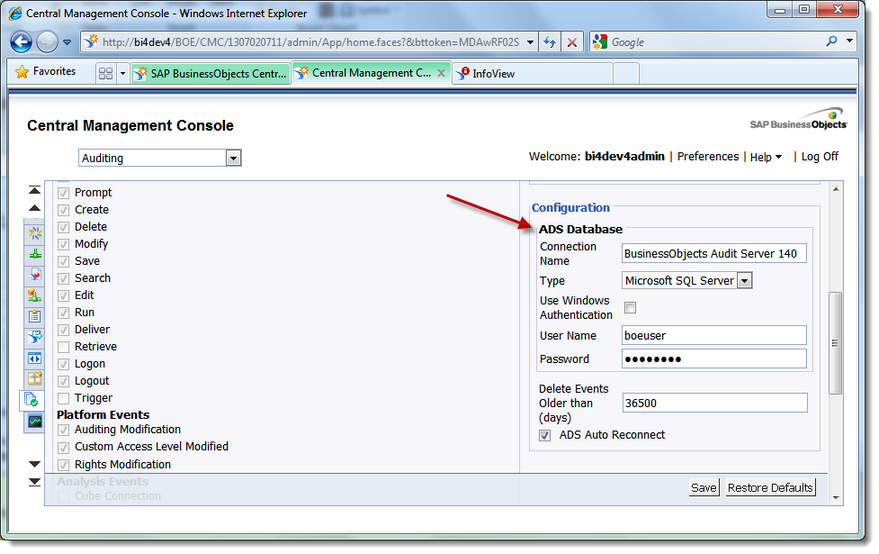Move sidebar icon list down one step

[35, 464]
